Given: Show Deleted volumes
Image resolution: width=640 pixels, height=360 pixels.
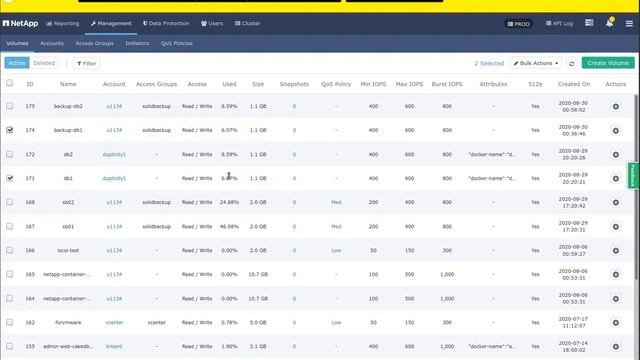Looking at the screenshot, I should coord(44,63).
